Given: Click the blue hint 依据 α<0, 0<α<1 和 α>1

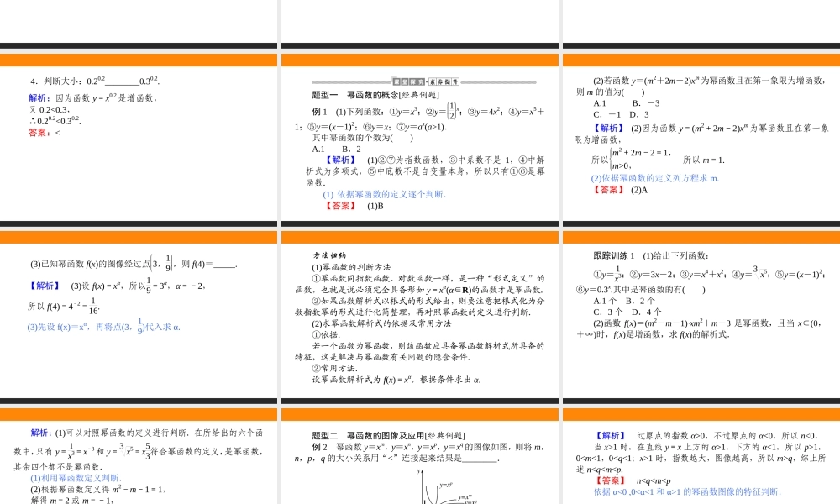Looking at the screenshot, I should pos(687,491).
